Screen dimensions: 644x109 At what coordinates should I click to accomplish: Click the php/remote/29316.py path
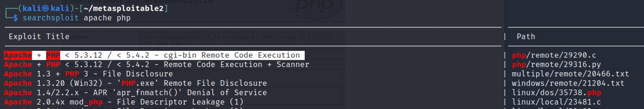click(556, 65)
